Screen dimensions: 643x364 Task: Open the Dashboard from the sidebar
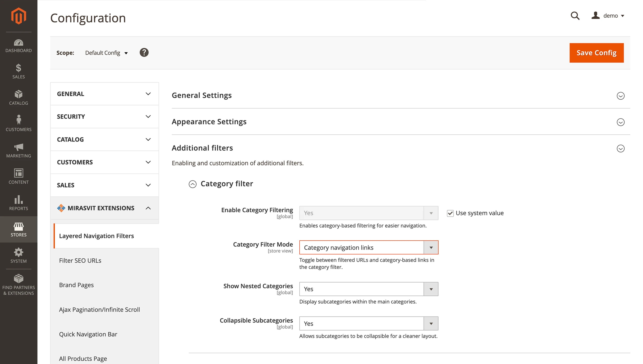(18, 46)
